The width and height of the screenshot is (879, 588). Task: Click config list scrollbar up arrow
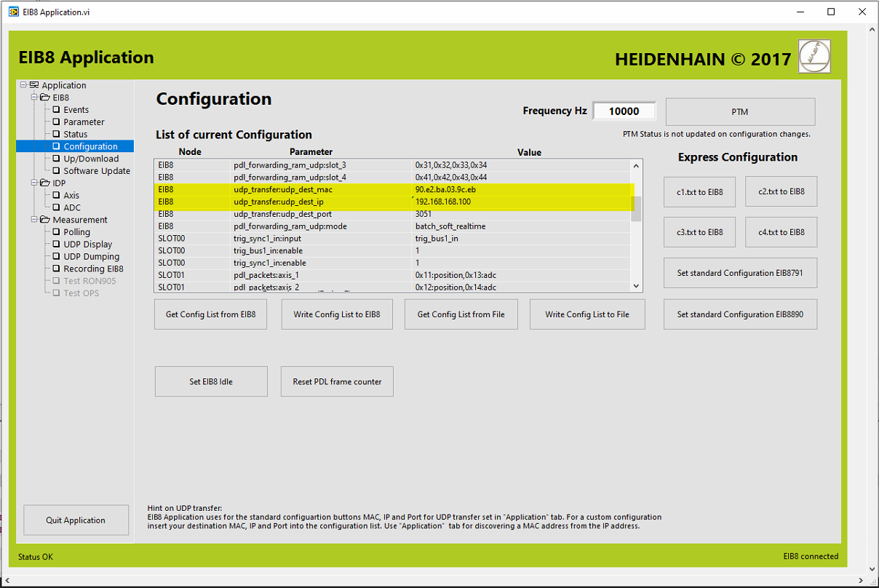tap(636, 165)
